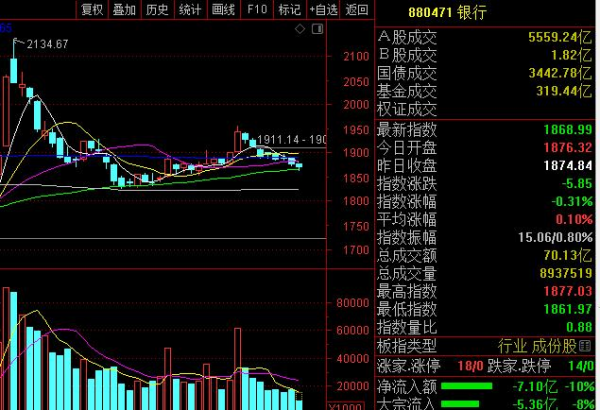Viewport: 600px width, 410px height.
Task: Add stock via +自选 button
Action: pos(323,10)
